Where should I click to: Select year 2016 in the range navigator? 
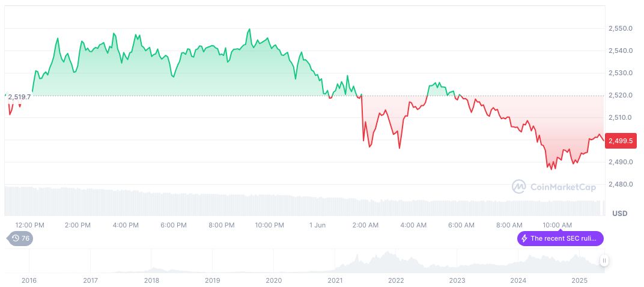coord(29,280)
